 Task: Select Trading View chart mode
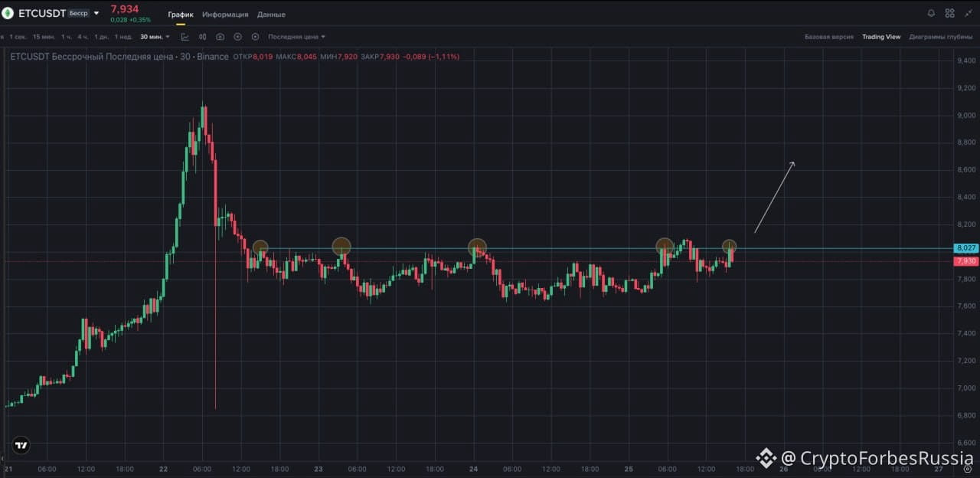coord(881,37)
